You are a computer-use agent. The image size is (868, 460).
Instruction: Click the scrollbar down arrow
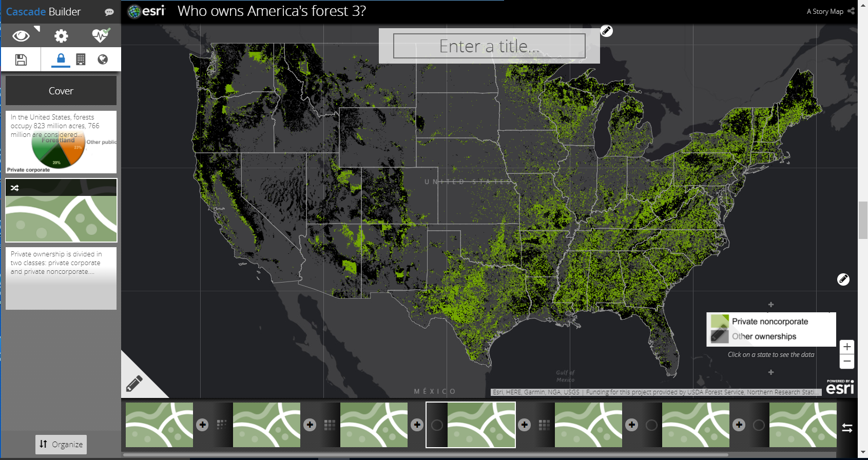click(863, 452)
